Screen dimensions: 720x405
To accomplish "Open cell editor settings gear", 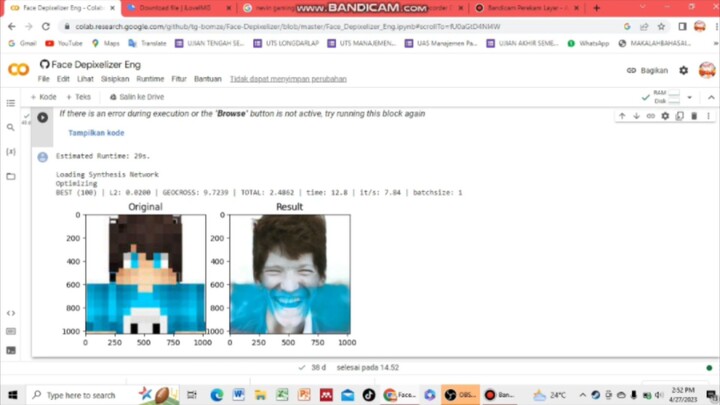I will [665, 116].
